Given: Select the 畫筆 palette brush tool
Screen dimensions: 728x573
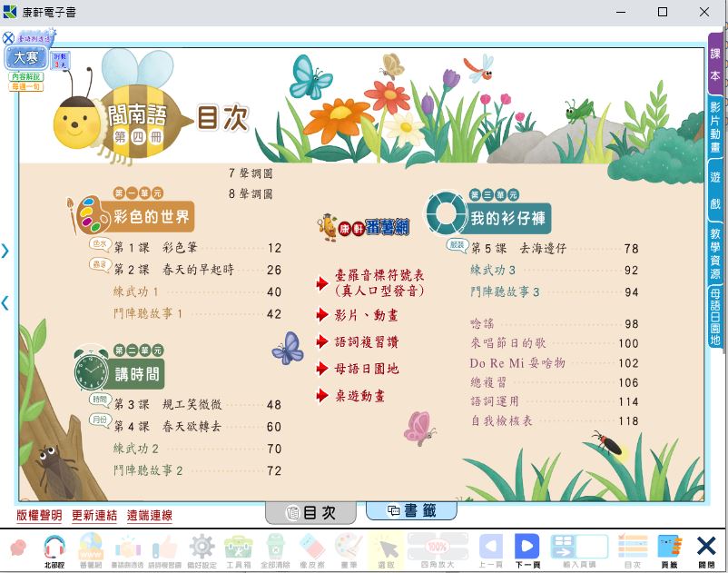Looking at the screenshot, I should point(349,550).
